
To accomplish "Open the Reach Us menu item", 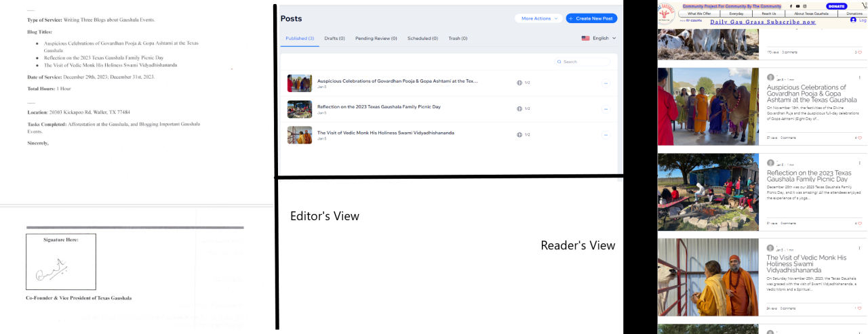I will click(768, 14).
